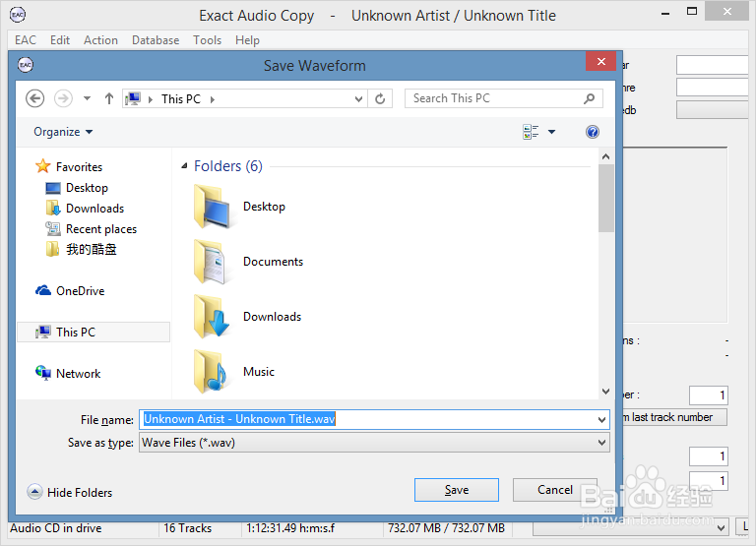Refresh the This PC location
Viewport: 756px width, 546px height.
[380, 98]
